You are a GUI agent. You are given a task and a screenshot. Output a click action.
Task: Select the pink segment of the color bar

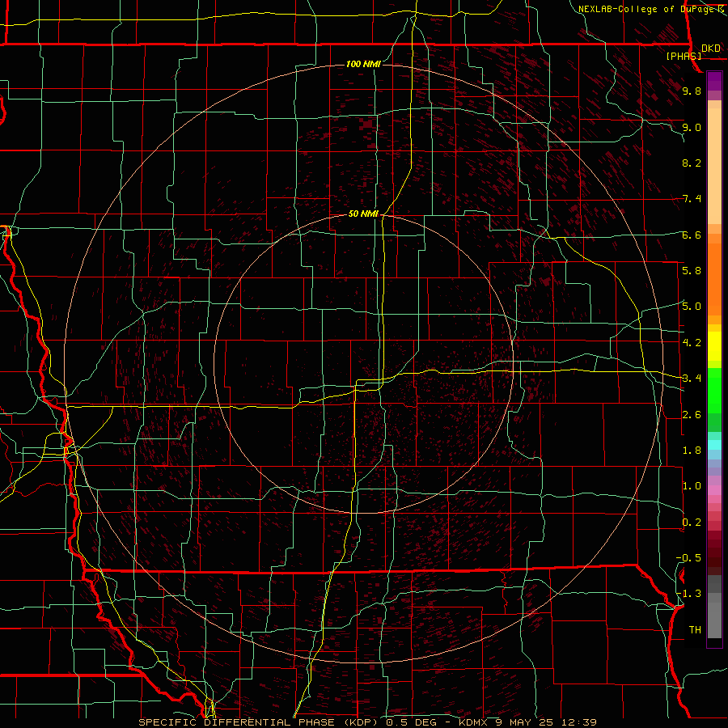[714, 490]
